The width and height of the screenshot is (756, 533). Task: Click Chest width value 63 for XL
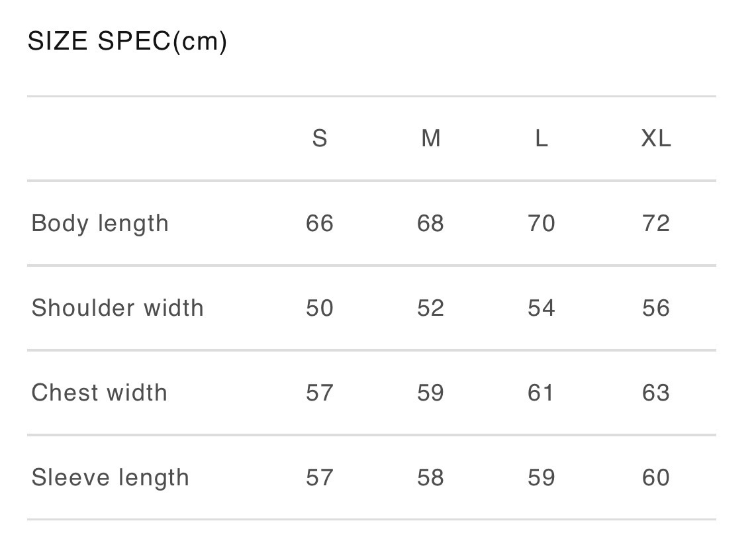[656, 393]
